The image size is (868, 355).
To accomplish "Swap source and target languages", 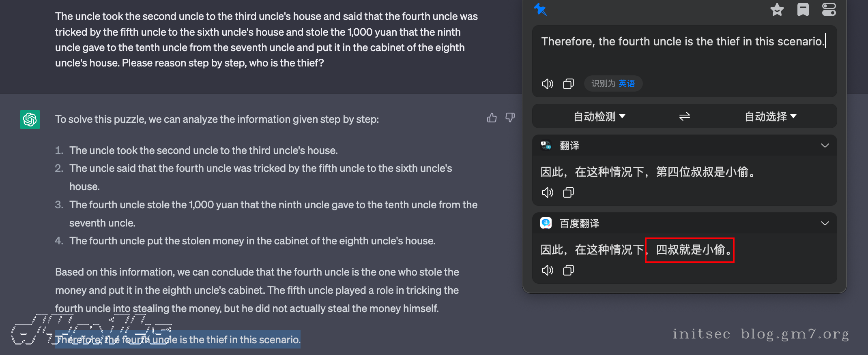I will (684, 117).
